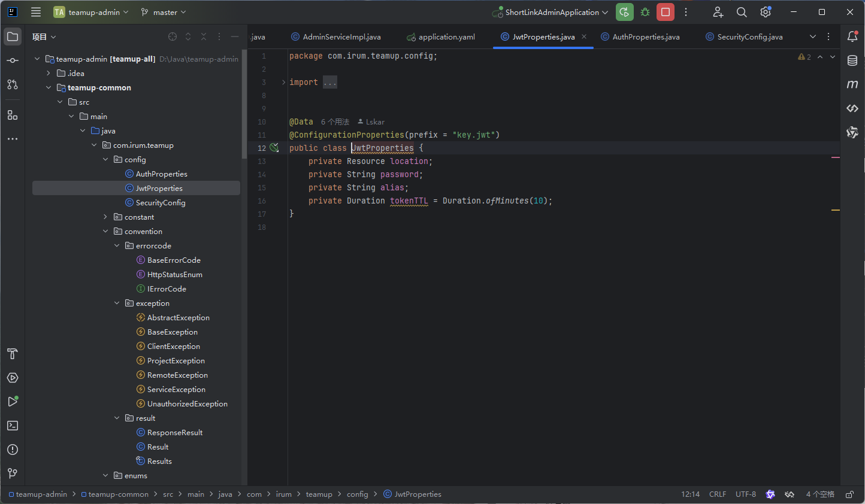865x504 pixels.
Task: Open the Git tool window
Action: click(13, 473)
